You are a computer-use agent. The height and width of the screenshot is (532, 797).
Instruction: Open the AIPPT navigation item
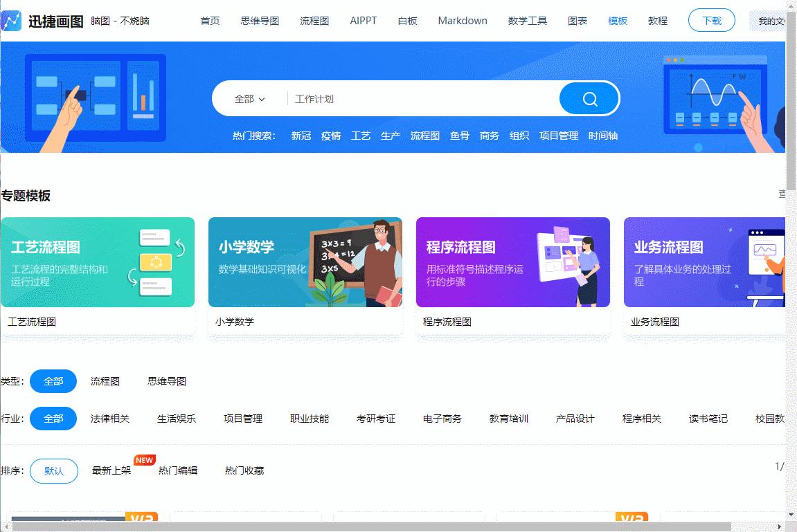(x=364, y=21)
